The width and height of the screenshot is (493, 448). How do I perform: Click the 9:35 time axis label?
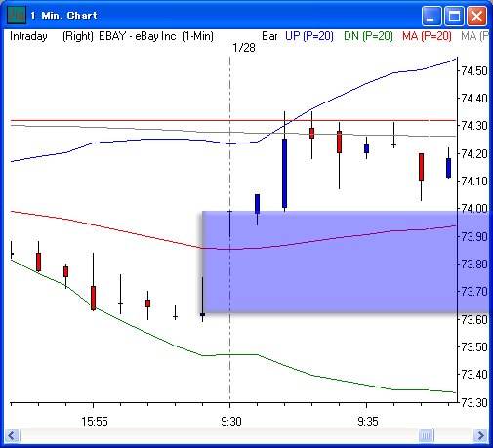tap(368, 422)
